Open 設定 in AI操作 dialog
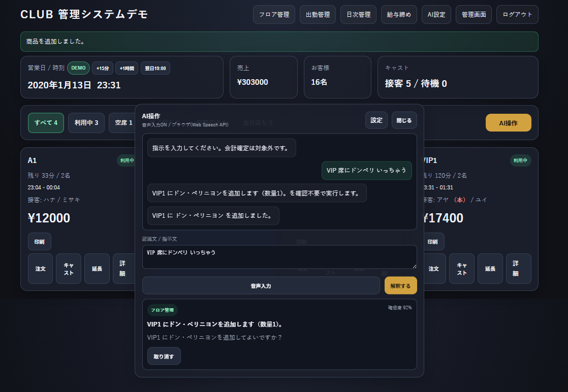Viewport: 568px width, 392px height. pyautogui.click(x=376, y=120)
